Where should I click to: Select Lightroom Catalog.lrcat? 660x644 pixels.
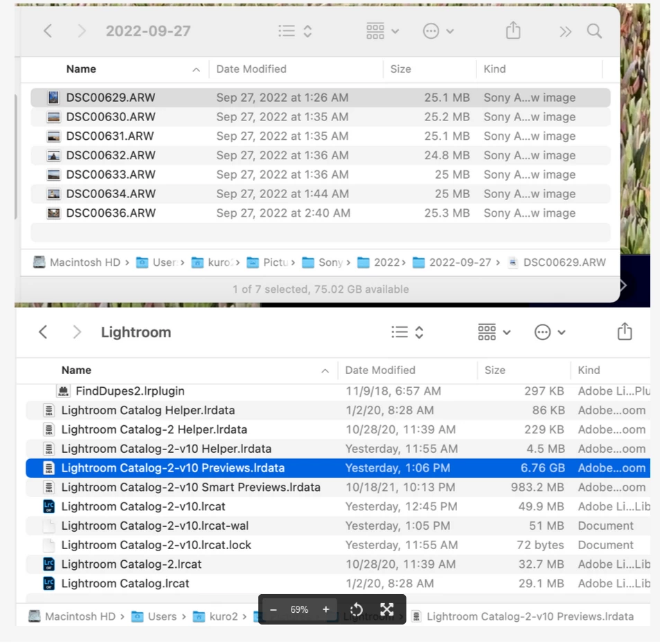[338, 584]
